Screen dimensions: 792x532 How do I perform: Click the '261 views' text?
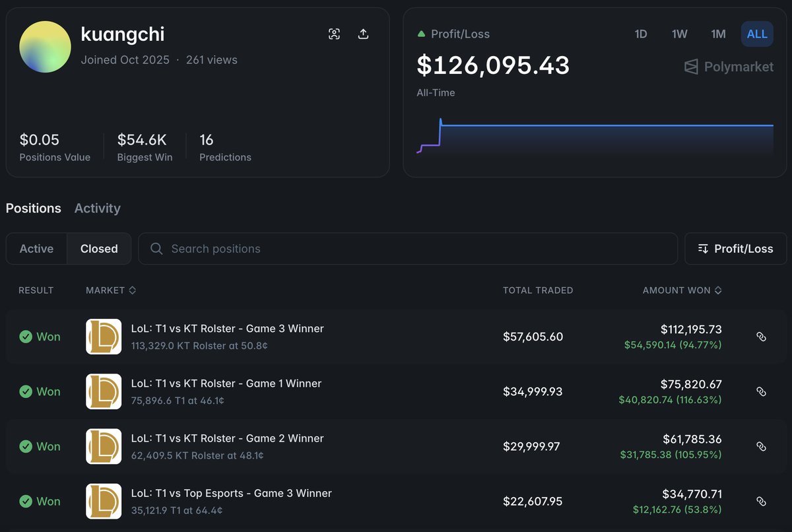[x=211, y=59]
